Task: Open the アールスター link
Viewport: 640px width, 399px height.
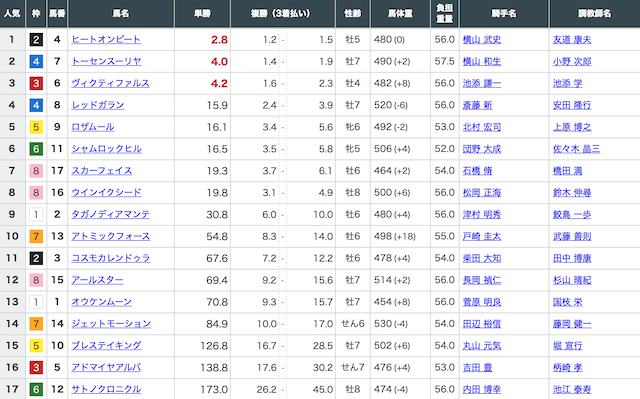Action: click(x=97, y=280)
